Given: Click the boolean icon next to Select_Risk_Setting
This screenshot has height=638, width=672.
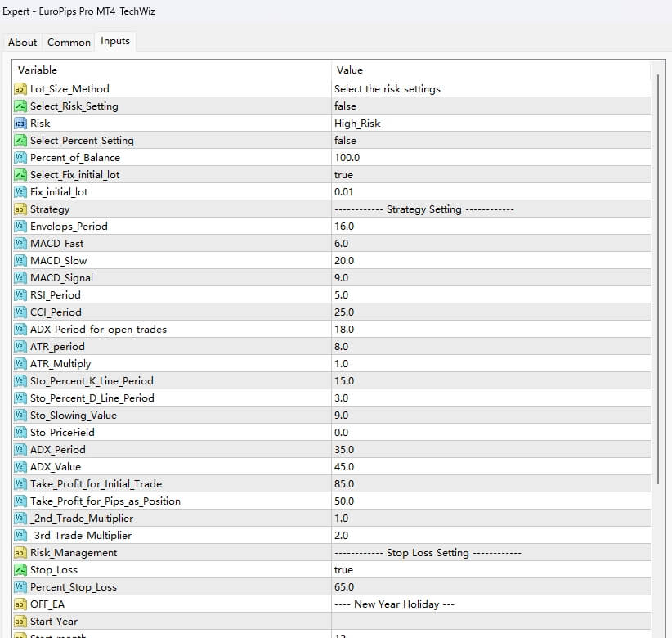Looking at the screenshot, I should [x=20, y=106].
